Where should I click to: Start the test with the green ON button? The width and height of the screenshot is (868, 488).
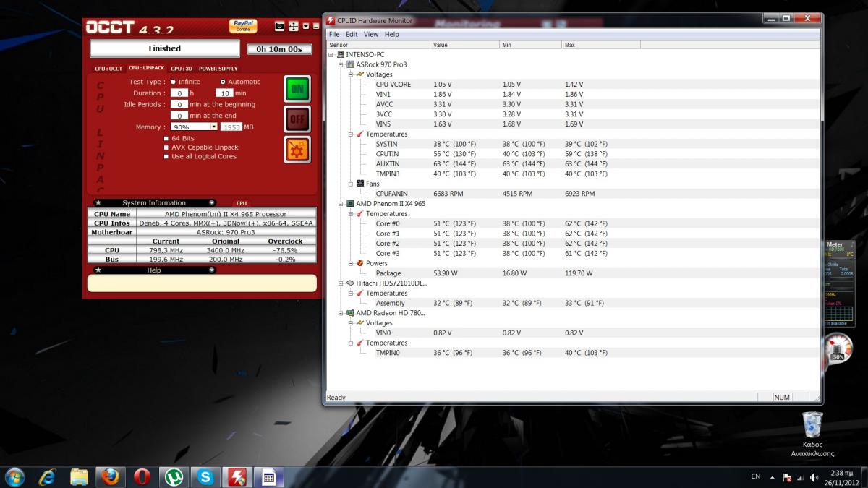(x=297, y=89)
